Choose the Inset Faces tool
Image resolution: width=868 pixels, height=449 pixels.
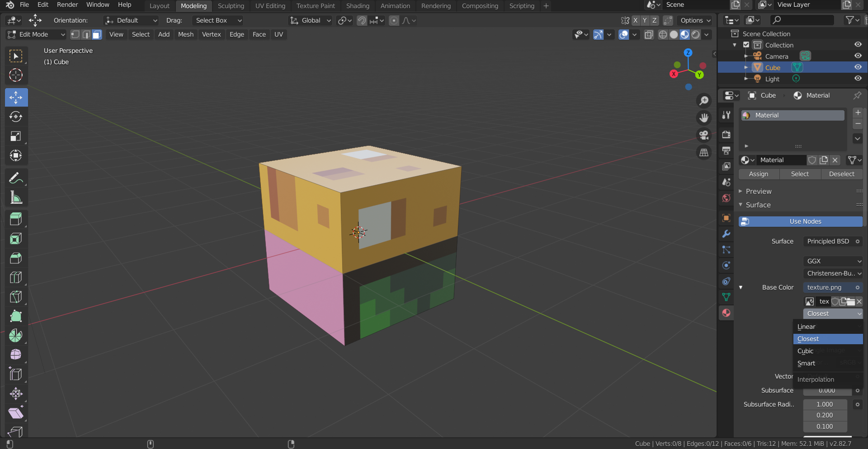tap(16, 239)
